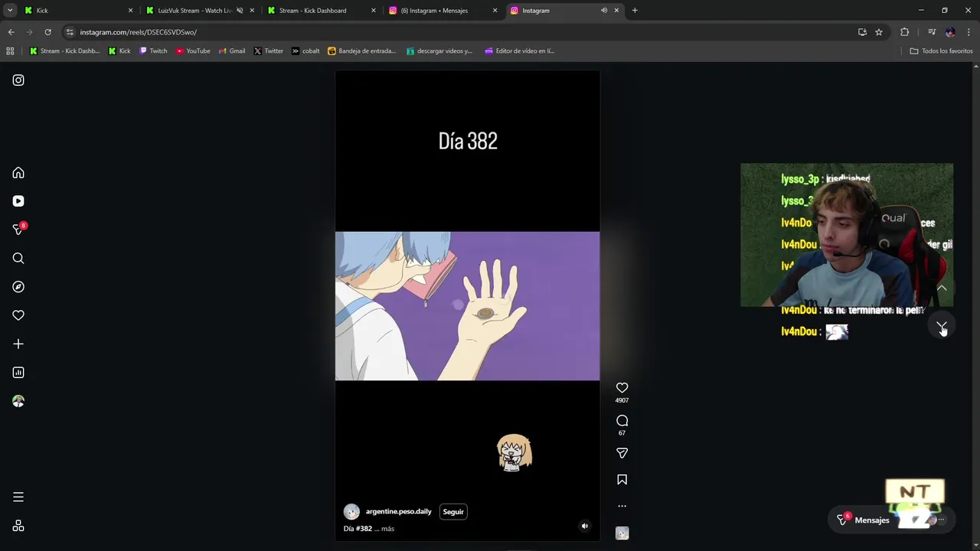The width and height of the screenshot is (980, 551).
Task: Open the Mensajes floating button
Action: pyautogui.click(x=872, y=520)
